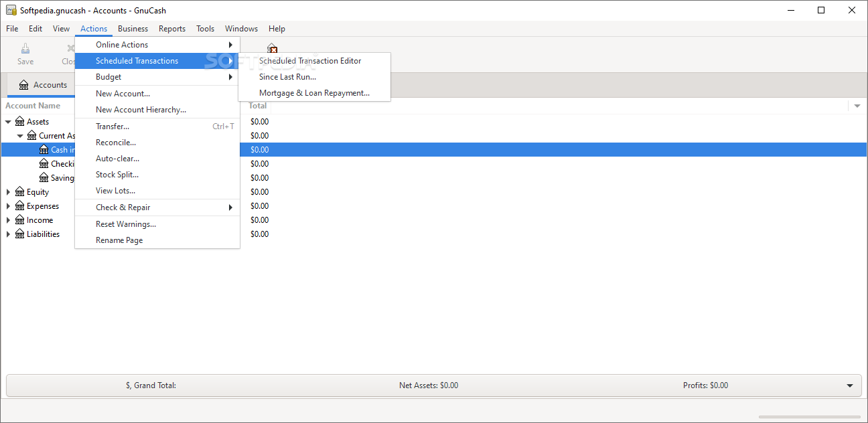Click the $0.00 total of Liabilities
The width and height of the screenshot is (868, 423).
(260, 234)
